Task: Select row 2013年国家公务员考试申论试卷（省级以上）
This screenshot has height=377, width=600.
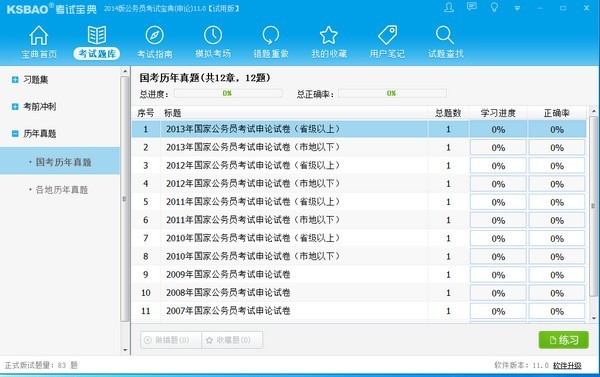Action: 359,129
